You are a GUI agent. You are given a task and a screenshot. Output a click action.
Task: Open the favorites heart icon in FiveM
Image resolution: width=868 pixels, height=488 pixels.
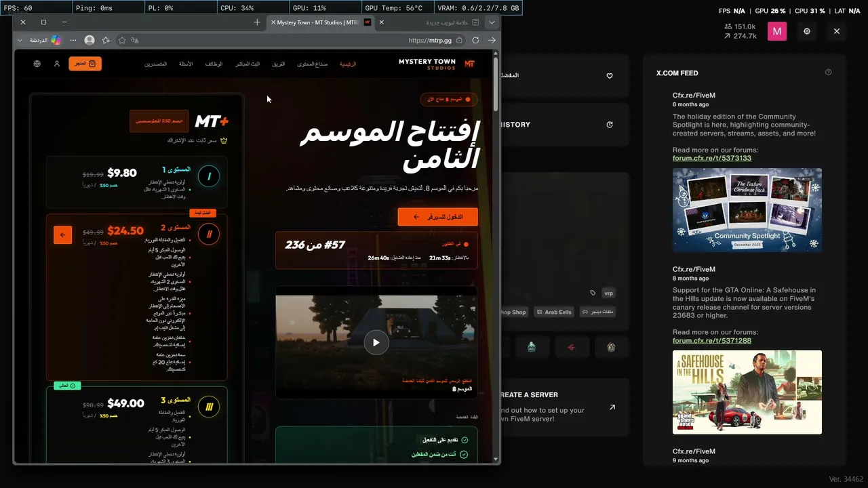click(x=610, y=76)
